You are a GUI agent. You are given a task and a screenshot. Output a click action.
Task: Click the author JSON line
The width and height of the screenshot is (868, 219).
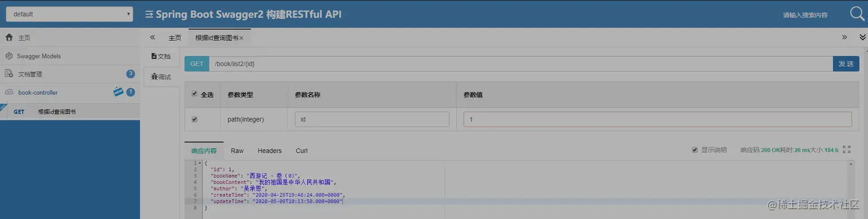(239, 189)
